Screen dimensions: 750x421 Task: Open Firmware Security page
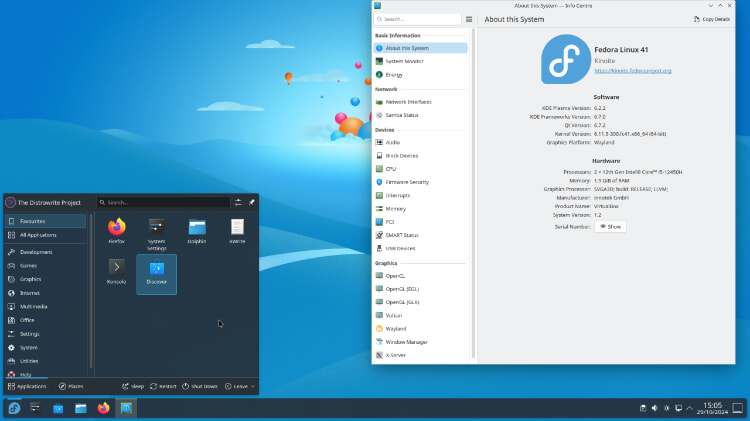pos(420,182)
